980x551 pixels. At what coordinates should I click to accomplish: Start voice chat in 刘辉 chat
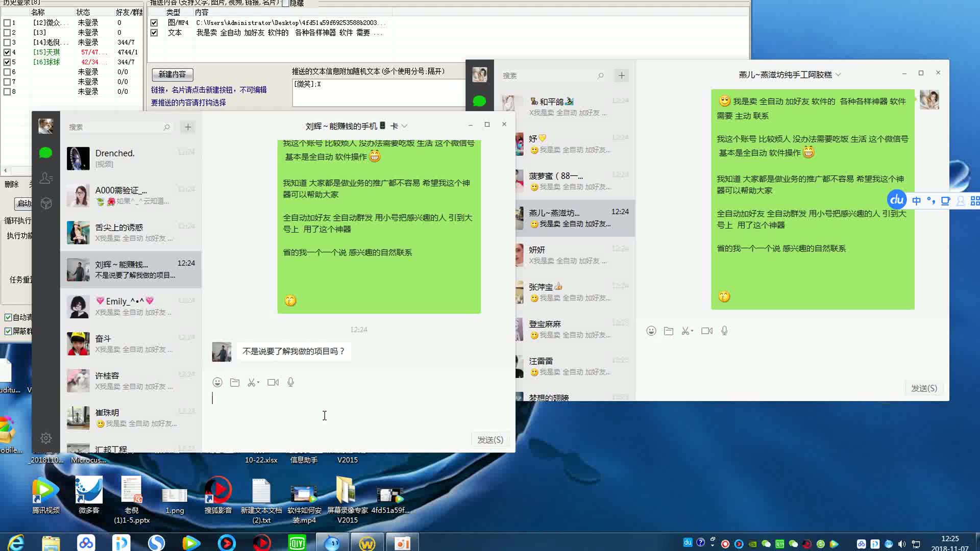pyautogui.click(x=290, y=382)
